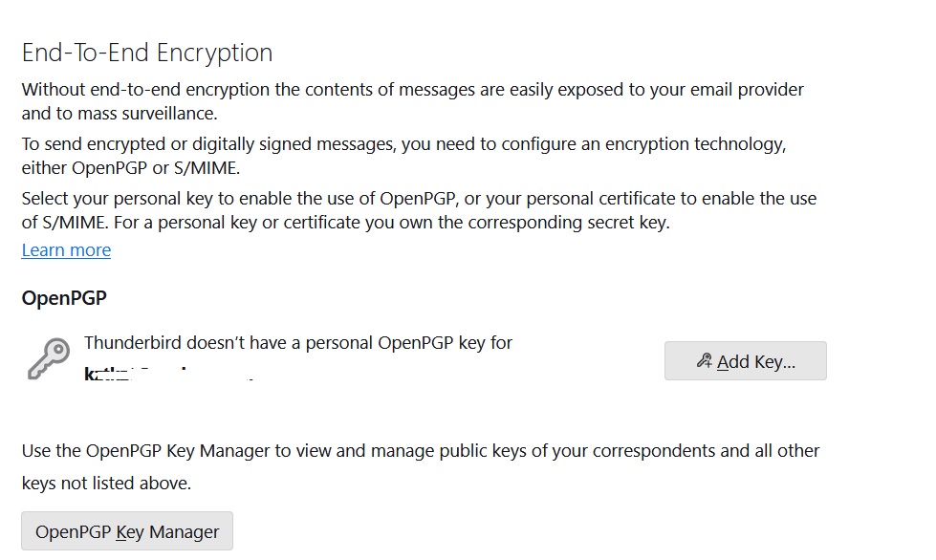Click the line "keys not listed above."
This screenshot has height=560, width=936.
pos(106,483)
